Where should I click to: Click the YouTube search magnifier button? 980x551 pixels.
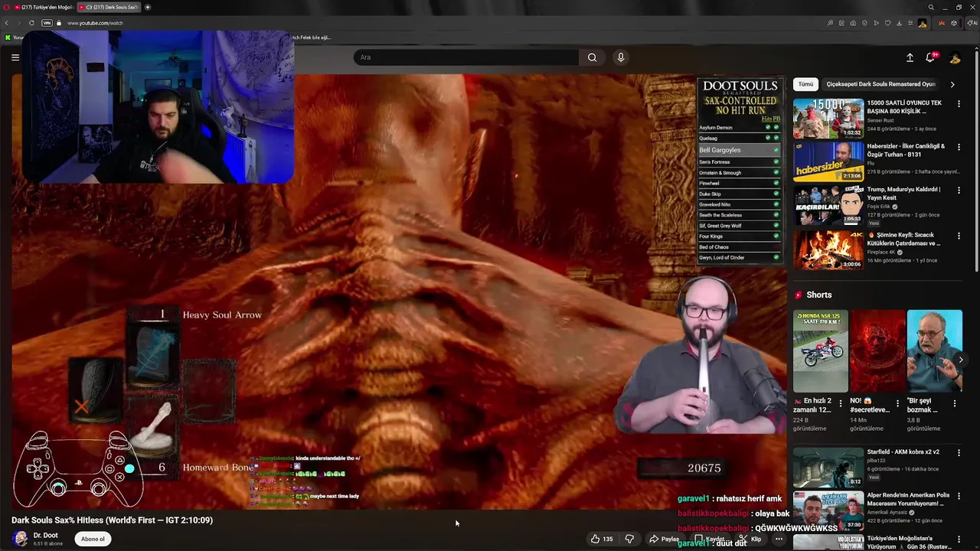(592, 57)
